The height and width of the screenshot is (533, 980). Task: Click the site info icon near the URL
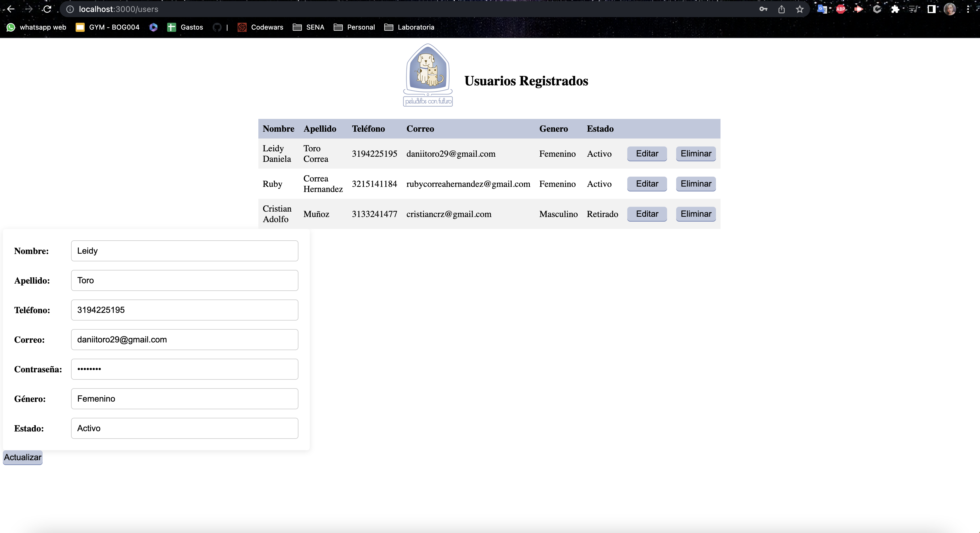coord(70,9)
